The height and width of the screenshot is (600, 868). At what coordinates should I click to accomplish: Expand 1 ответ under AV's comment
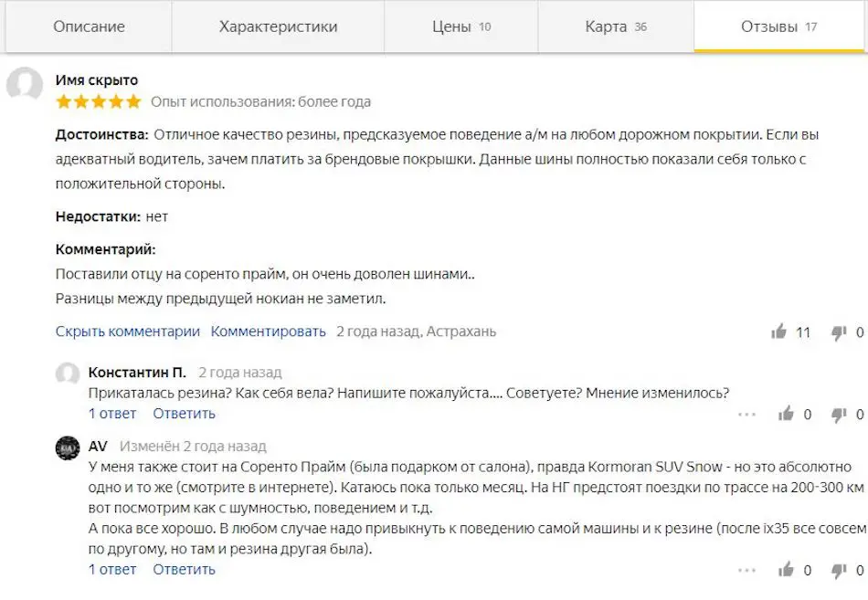(x=112, y=569)
